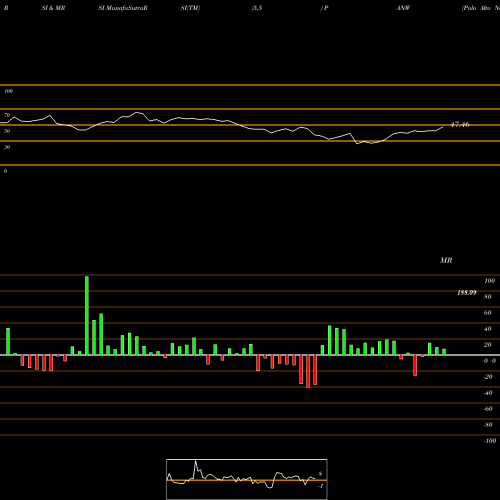Click the 47.46 RSI value label
500x500 pixels.
point(460,124)
